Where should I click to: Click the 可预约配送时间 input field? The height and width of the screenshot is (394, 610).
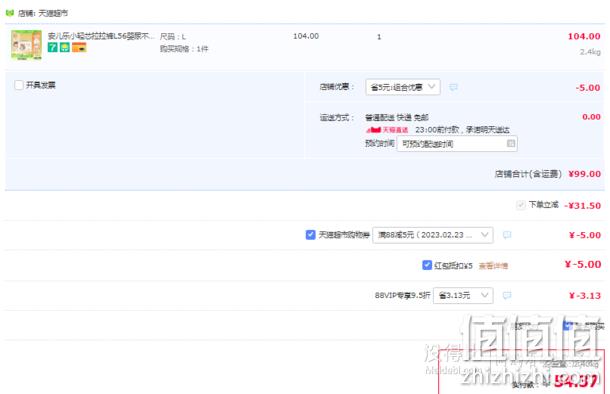point(457,144)
